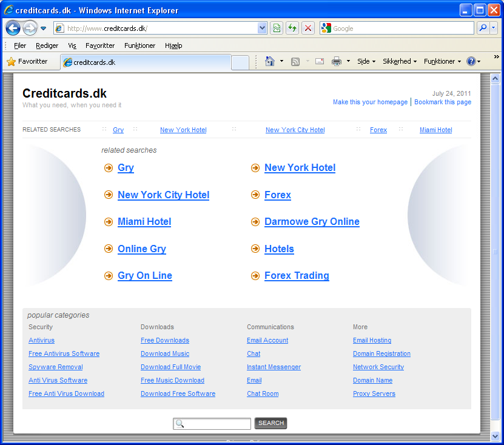Click the blue Help question mark icon
Image resolution: width=504 pixels, height=445 pixels.
[471, 61]
